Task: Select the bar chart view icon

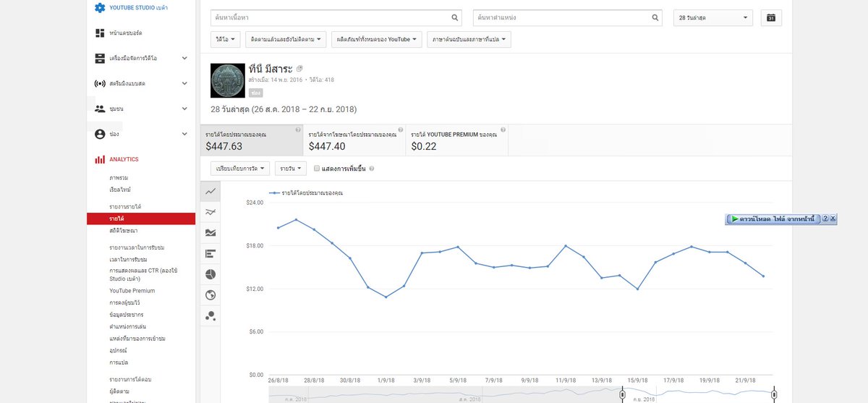Action: [210, 253]
